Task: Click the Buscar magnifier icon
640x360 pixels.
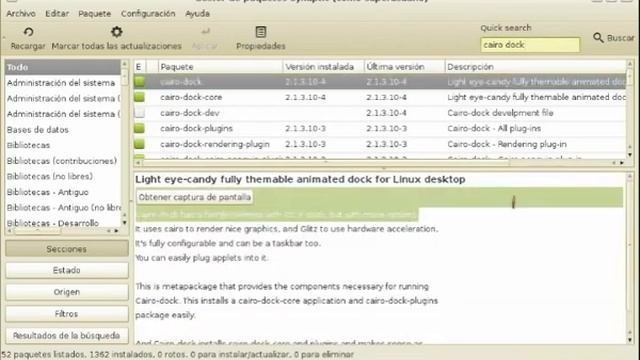Action: point(598,38)
